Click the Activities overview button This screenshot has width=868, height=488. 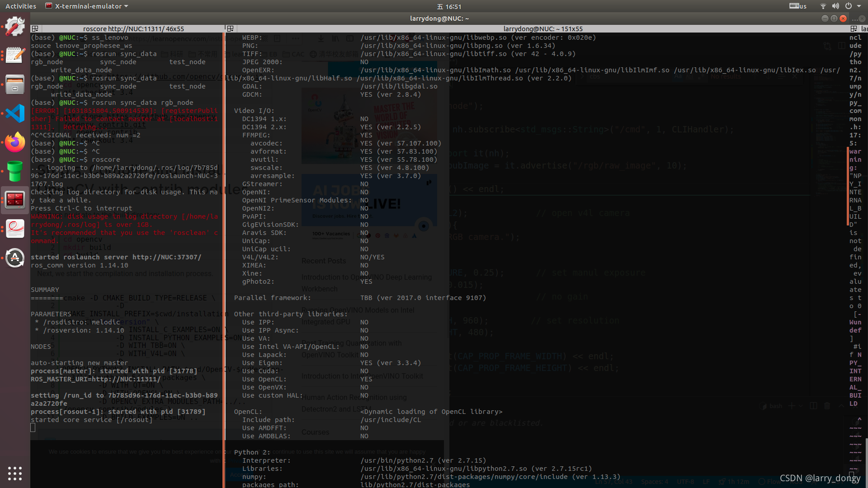click(x=20, y=6)
